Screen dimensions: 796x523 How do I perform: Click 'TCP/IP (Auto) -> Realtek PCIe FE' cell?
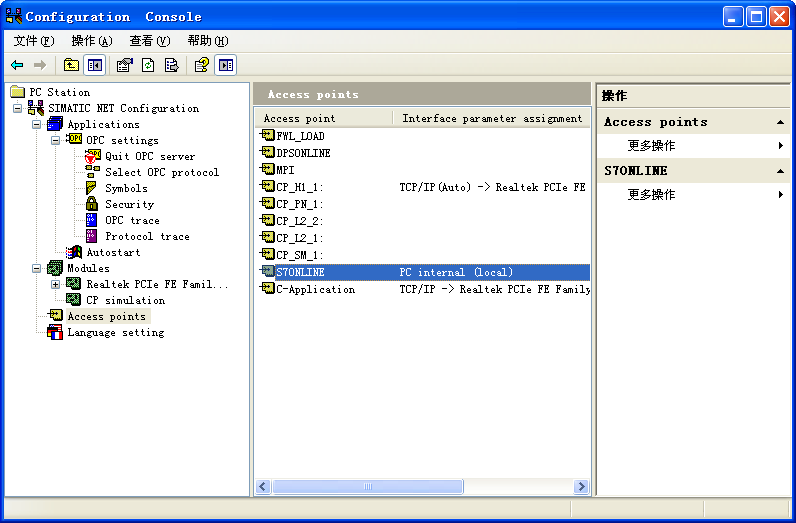492,187
